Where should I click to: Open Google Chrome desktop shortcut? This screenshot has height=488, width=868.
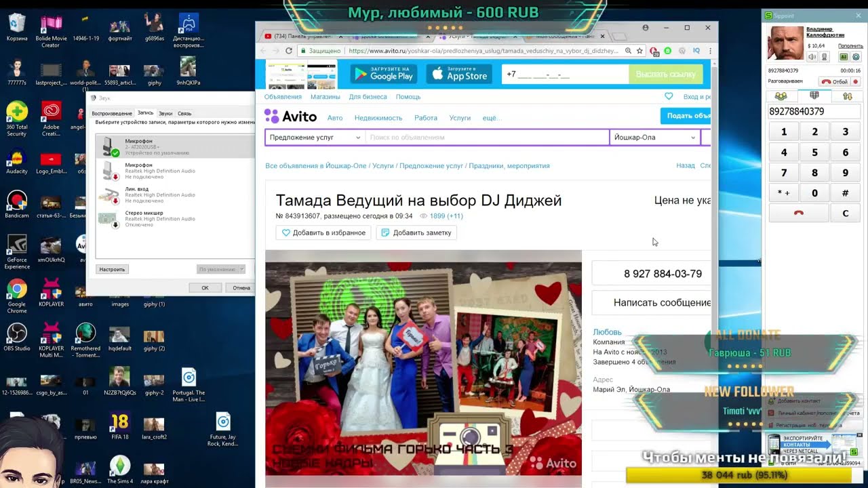pos(17,296)
